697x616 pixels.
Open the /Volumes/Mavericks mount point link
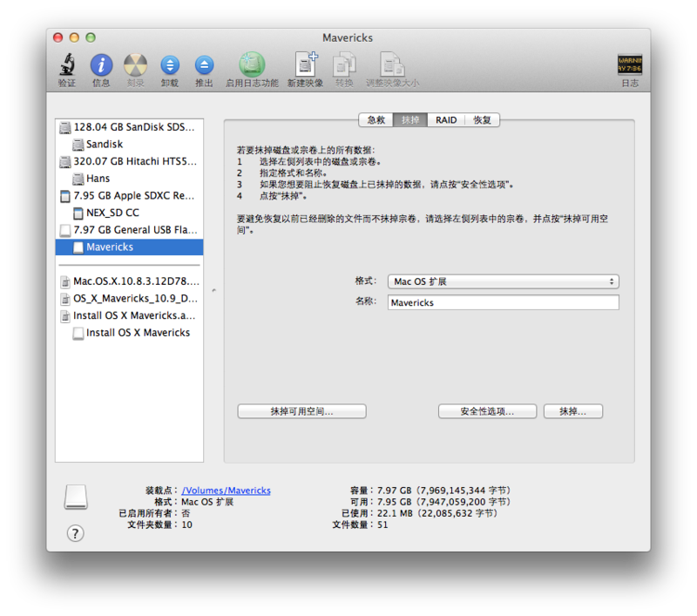pyautogui.click(x=226, y=491)
